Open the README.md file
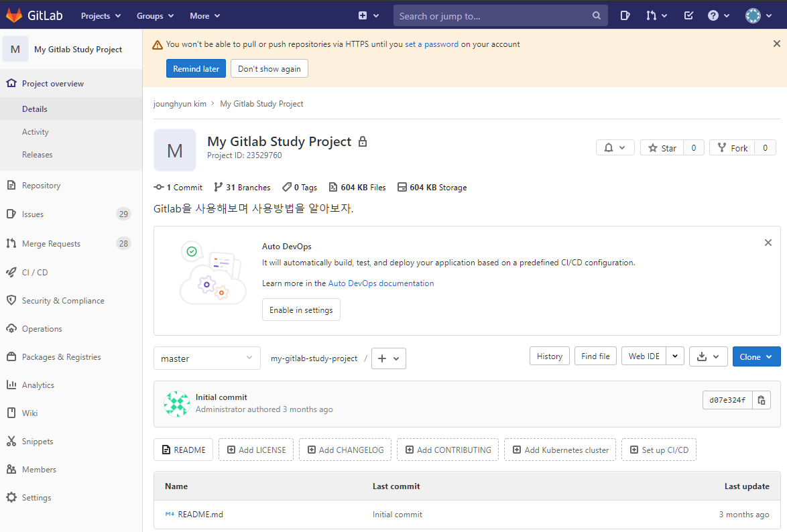 click(x=200, y=515)
